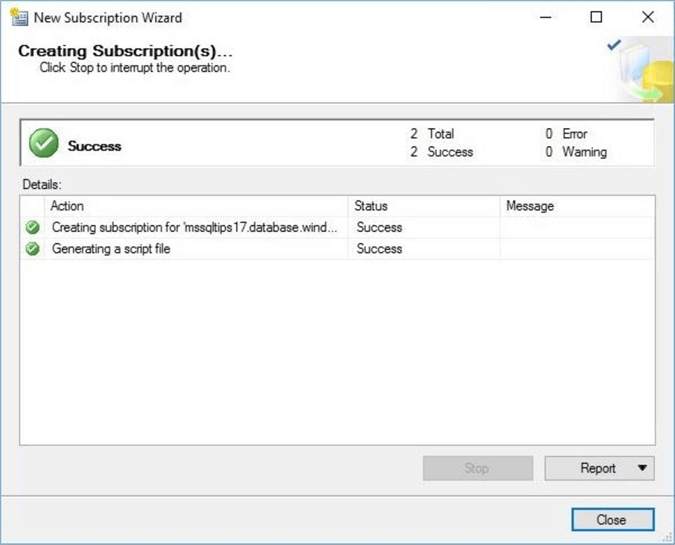This screenshot has height=545, width=675.
Task: Click the '2 Total' summary count
Action: point(432,134)
